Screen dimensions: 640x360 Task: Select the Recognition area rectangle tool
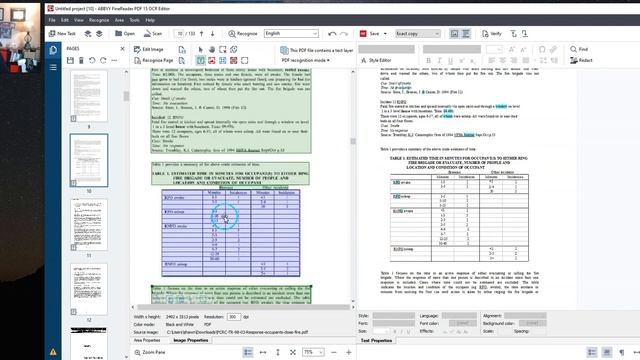[244, 60]
